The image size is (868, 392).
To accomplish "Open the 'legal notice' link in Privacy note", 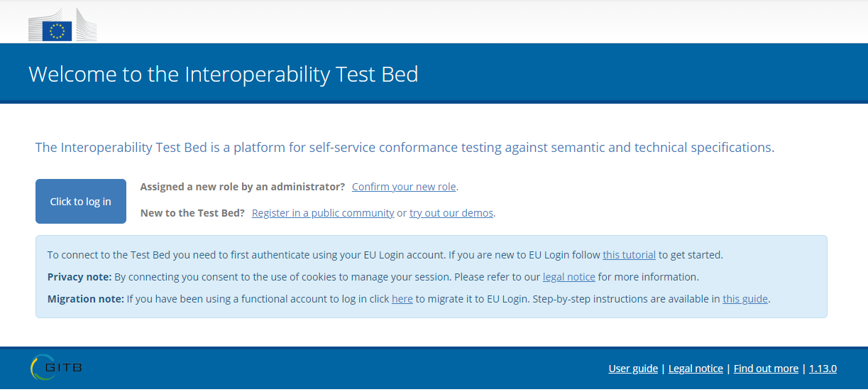I will [569, 277].
